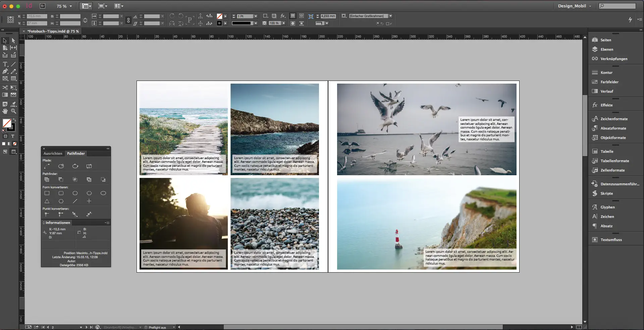The image size is (644, 330).
Task: Open the Informationen panel options menu
Action: click(107, 223)
